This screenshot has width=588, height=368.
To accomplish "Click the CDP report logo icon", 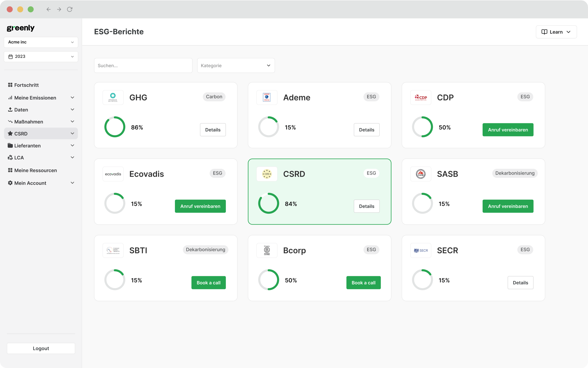I will [x=420, y=97].
